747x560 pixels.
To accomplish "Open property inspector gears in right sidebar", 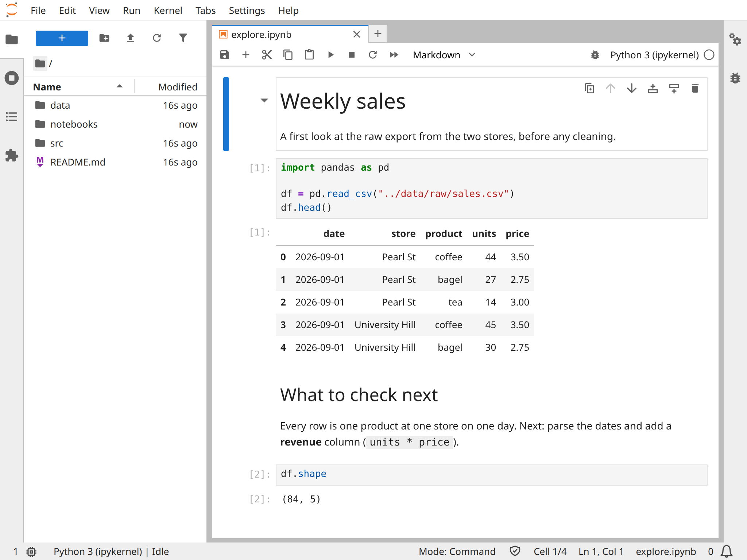I will (x=735, y=39).
